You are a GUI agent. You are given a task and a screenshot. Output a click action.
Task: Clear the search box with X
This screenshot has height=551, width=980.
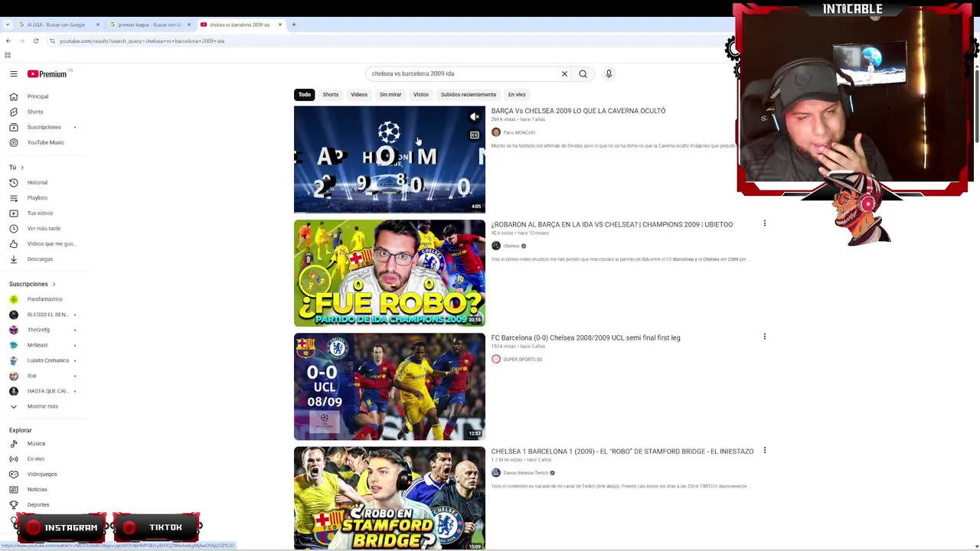pyautogui.click(x=564, y=74)
